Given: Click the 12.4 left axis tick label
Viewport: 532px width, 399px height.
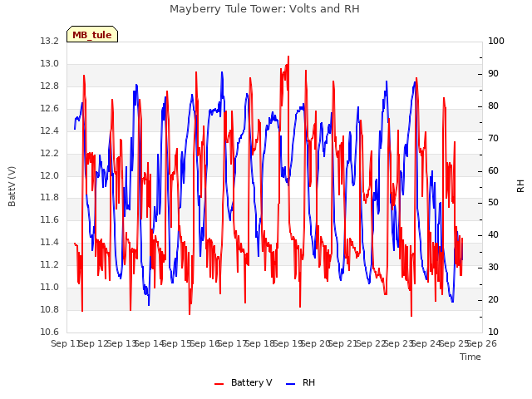Looking at the screenshot, I should [50, 131].
